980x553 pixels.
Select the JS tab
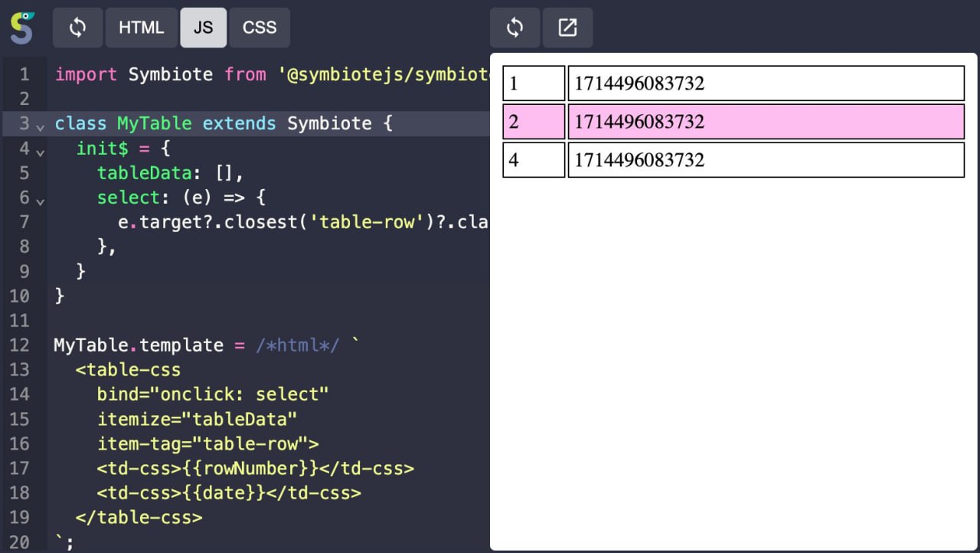[x=203, y=28]
